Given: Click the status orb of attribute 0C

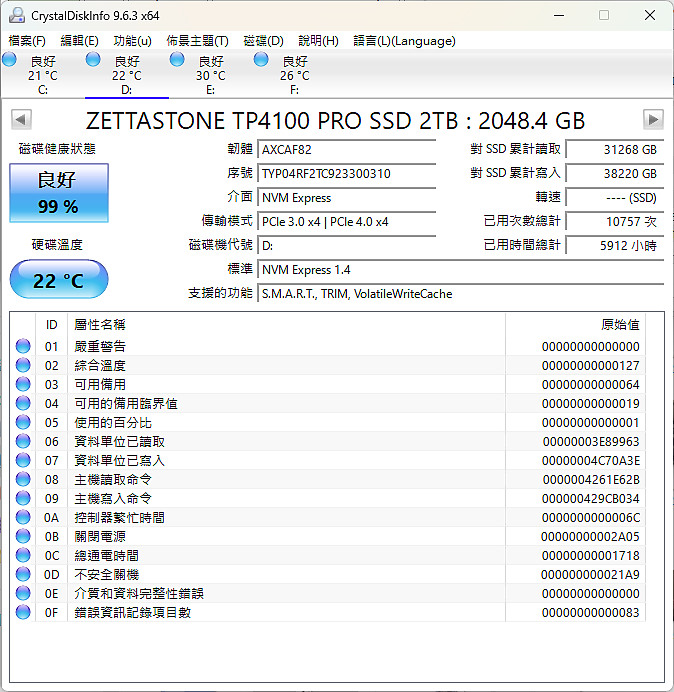Looking at the screenshot, I should [23, 555].
